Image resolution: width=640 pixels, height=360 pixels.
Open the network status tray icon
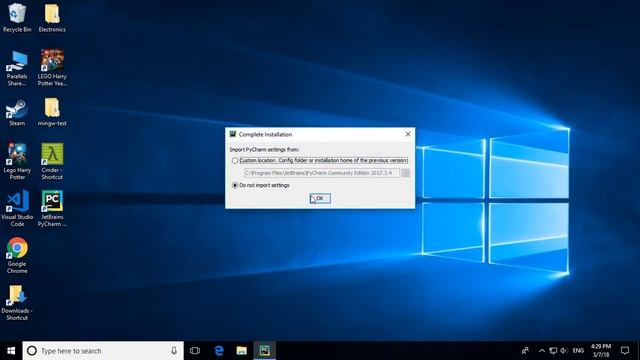(553, 351)
